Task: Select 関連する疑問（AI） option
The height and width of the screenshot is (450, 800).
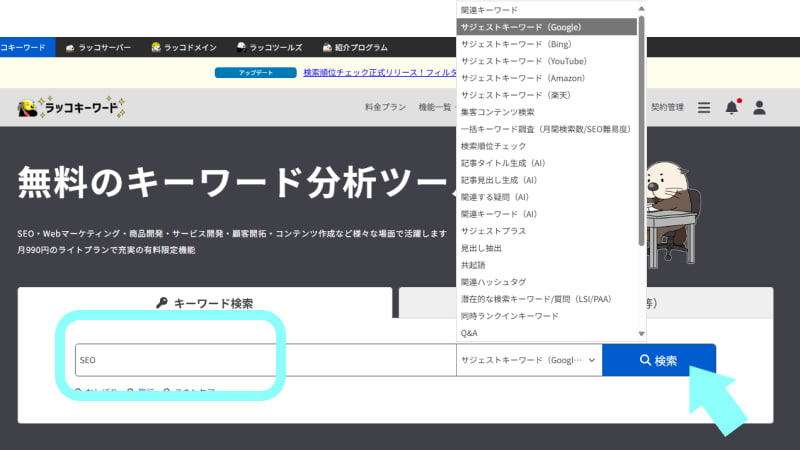Action: click(546, 197)
